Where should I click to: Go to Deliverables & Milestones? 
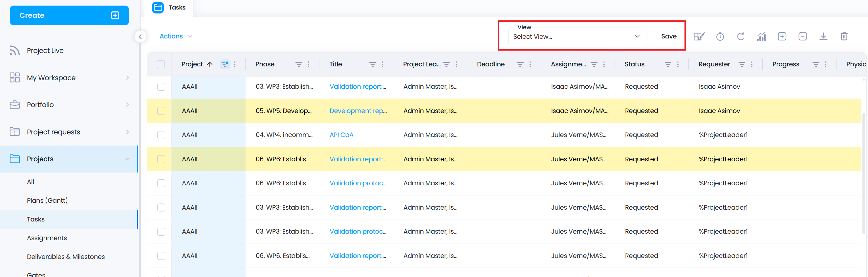[66, 257]
